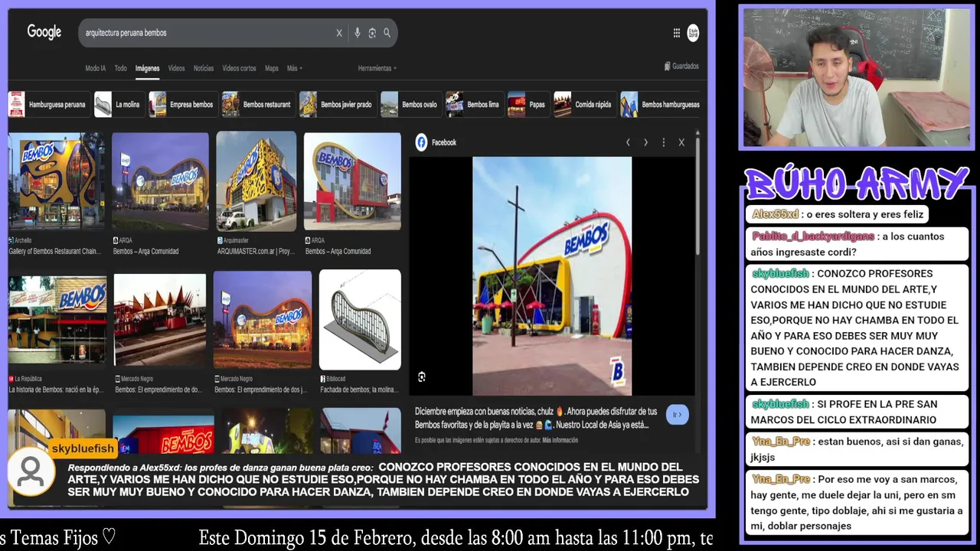Open 'La historia de Bembos' result link

pyautogui.click(x=55, y=390)
